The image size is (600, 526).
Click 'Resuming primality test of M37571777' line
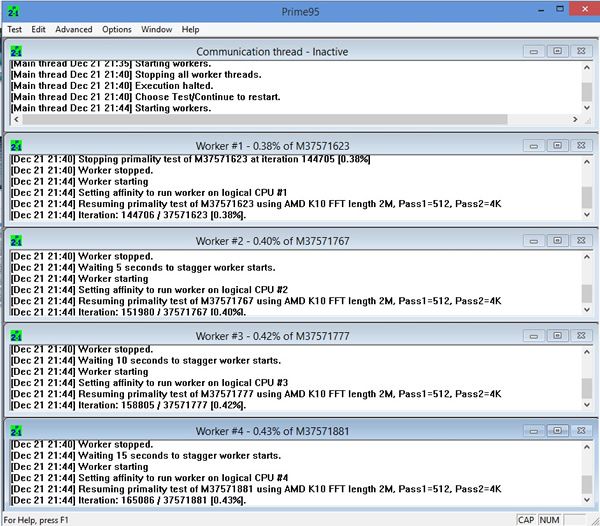tap(256, 394)
